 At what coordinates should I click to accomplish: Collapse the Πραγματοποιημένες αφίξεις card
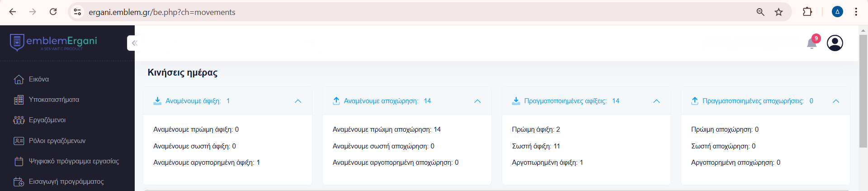(656, 101)
